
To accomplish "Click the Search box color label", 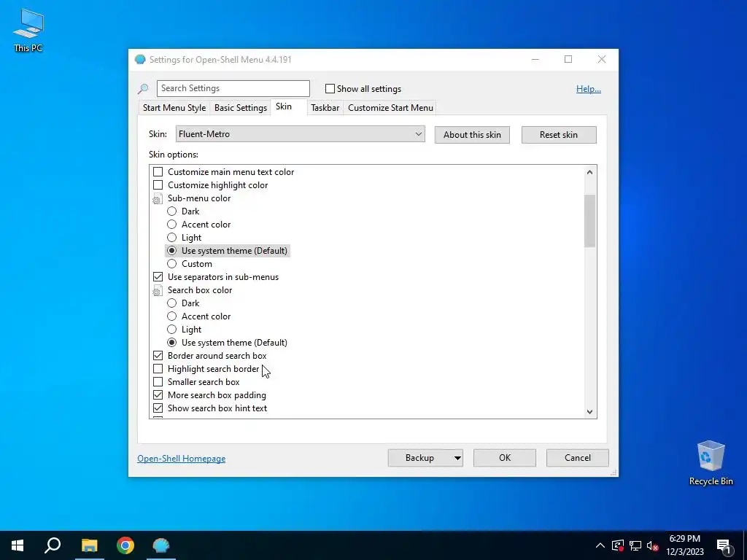I will pyautogui.click(x=200, y=290).
